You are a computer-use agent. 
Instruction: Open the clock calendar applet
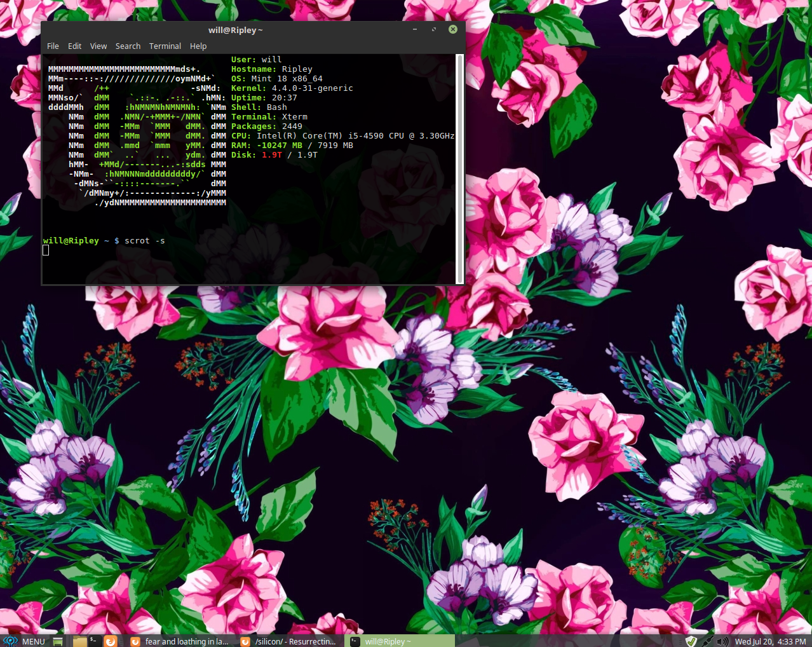770,641
